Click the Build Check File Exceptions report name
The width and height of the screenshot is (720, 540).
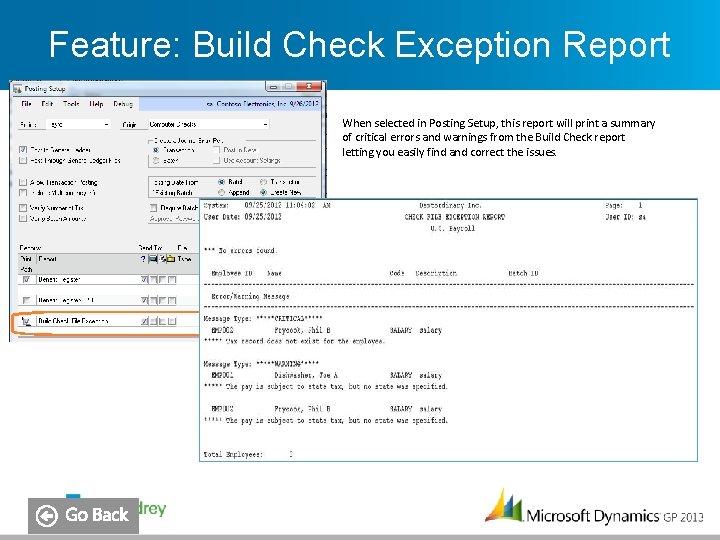73,321
